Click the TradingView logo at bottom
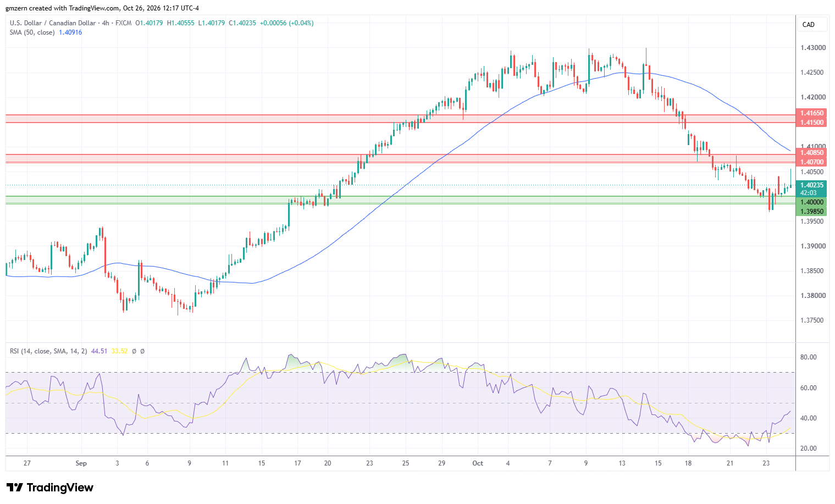Viewport: 835px width, 504px height. 50,488
